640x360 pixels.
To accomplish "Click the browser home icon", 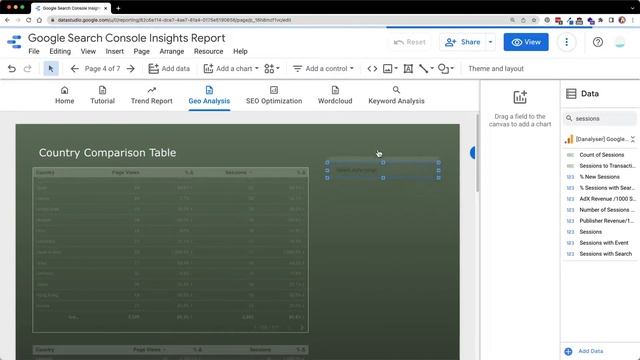I will (x=39, y=20).
